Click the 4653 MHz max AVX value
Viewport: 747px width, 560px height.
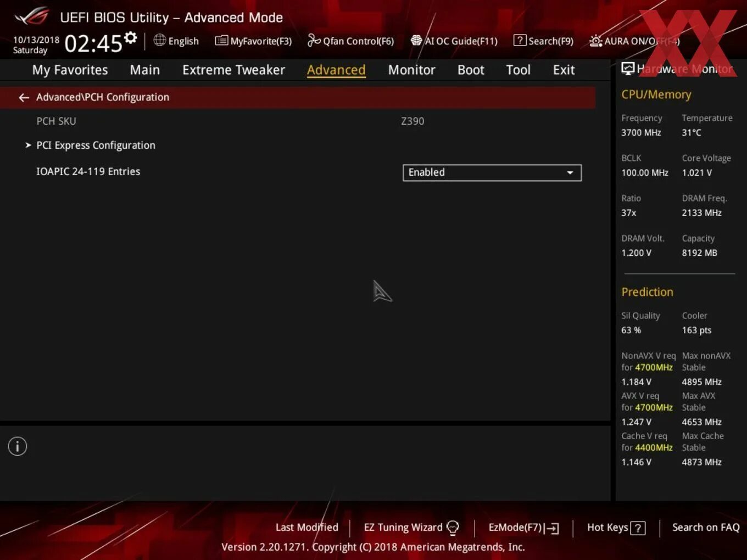point(701,422)
